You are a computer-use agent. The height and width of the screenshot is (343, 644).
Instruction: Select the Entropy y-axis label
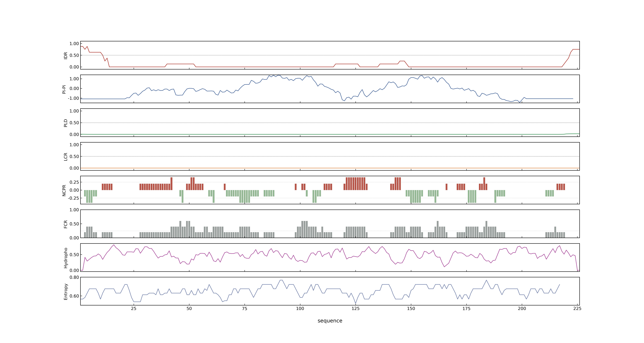tap(66, 292)
